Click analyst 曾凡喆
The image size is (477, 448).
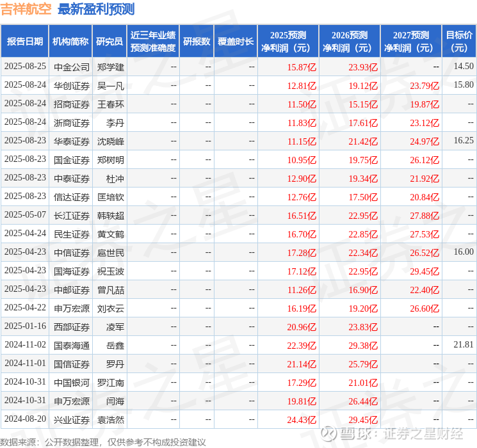pyautogui.click(x=110, y=289)
